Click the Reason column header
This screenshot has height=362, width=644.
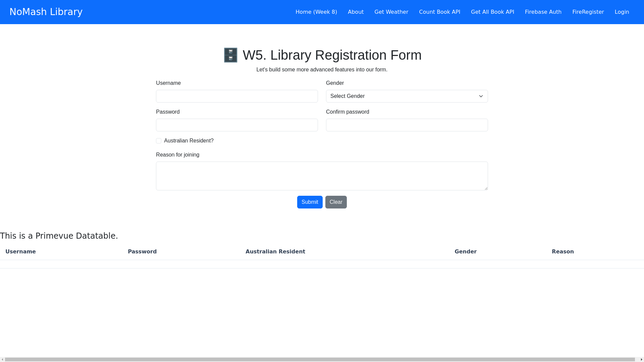pyautogui.click(x=563, y=252)
